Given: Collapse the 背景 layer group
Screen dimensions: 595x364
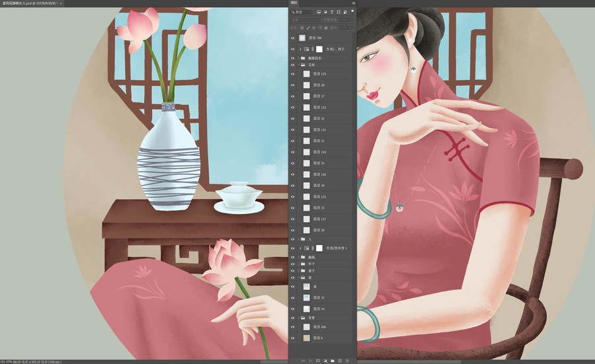Looking at the screenshot, I should coord(299,318).
